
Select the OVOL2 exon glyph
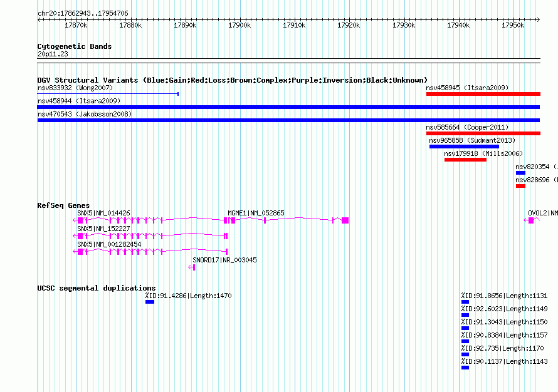coord(531,220)
